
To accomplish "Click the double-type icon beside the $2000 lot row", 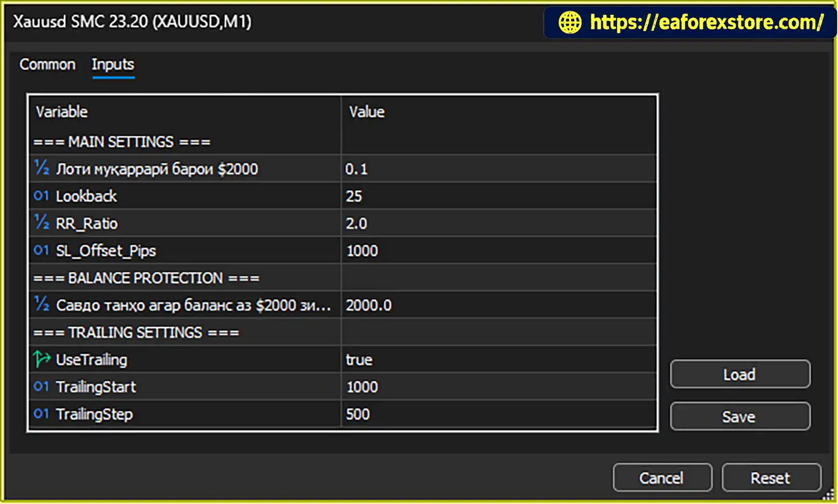I will click(42, 168).
